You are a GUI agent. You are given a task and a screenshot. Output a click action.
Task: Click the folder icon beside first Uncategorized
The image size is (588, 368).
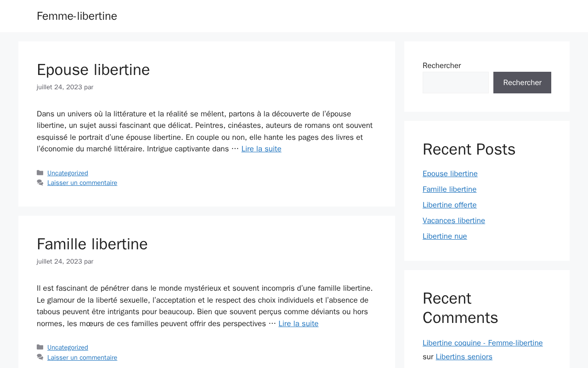[40, 173]
